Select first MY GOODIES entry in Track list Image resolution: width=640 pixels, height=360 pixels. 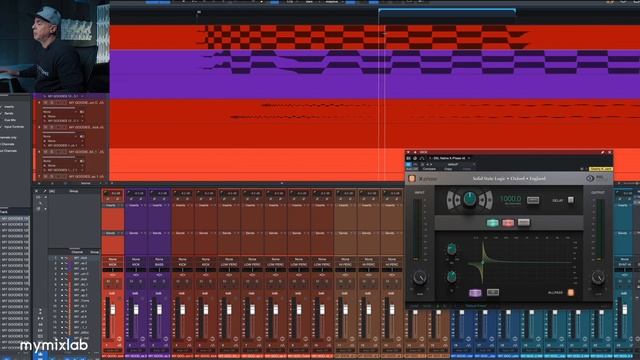pyautogui.click(x=15, y=218)
